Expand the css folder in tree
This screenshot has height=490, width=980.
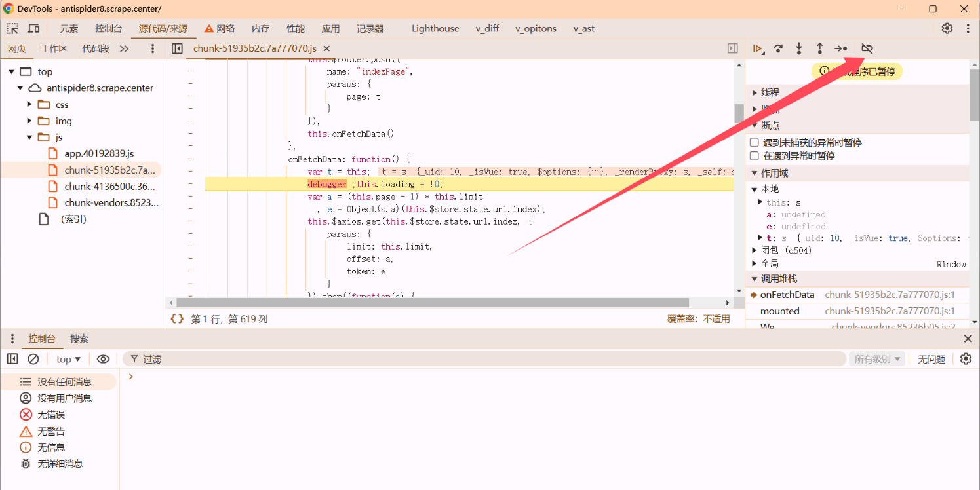tap(29, 104)
